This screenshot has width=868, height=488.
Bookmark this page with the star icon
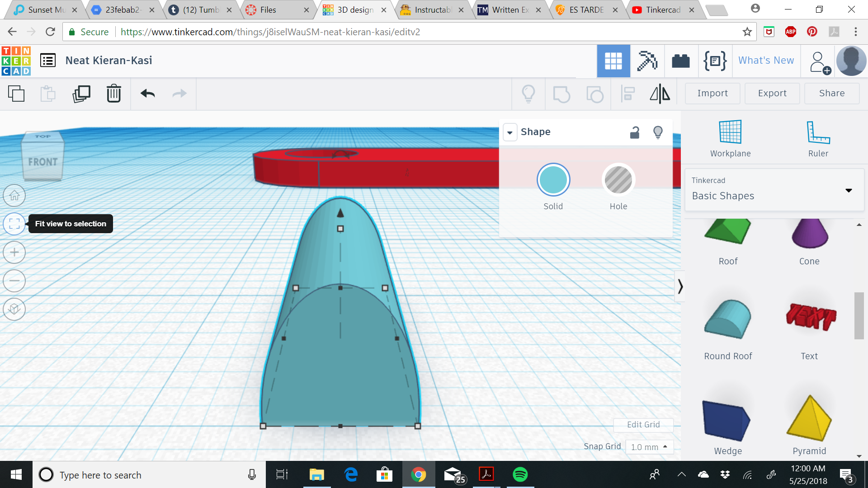[x=747, y=32]
